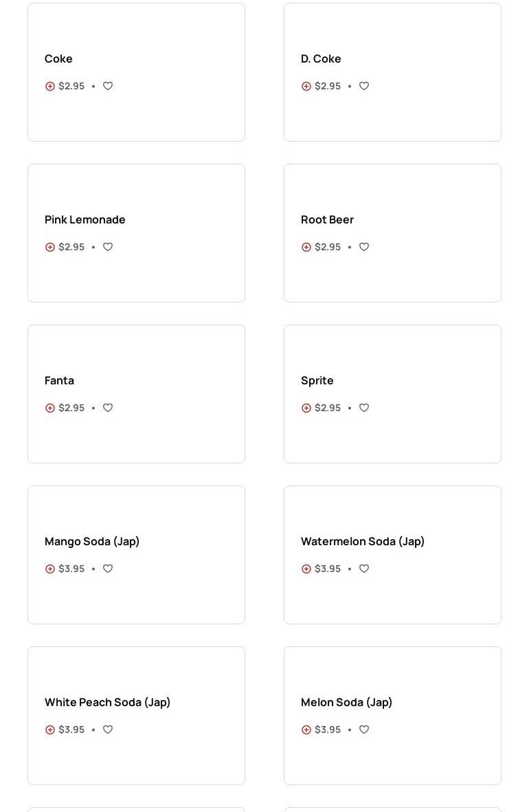
Task: Add D. Coke with plus icon
Action: coord(306,86)
